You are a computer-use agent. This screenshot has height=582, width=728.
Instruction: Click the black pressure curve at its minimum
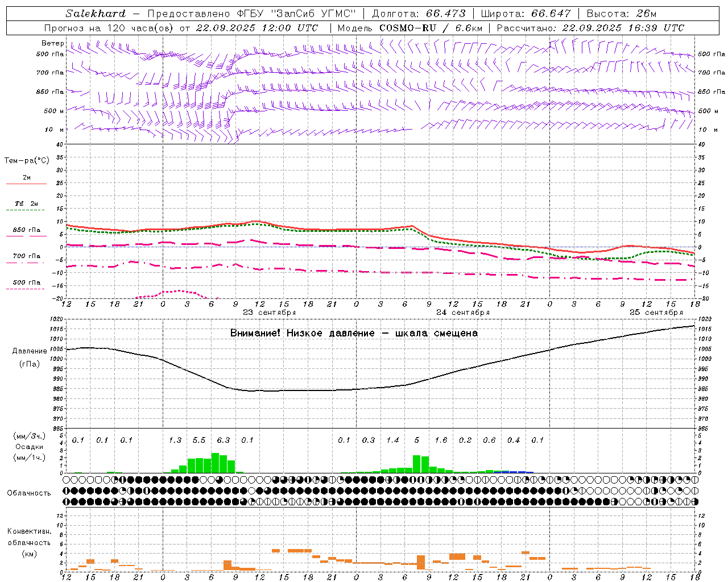tap(267, 391)
